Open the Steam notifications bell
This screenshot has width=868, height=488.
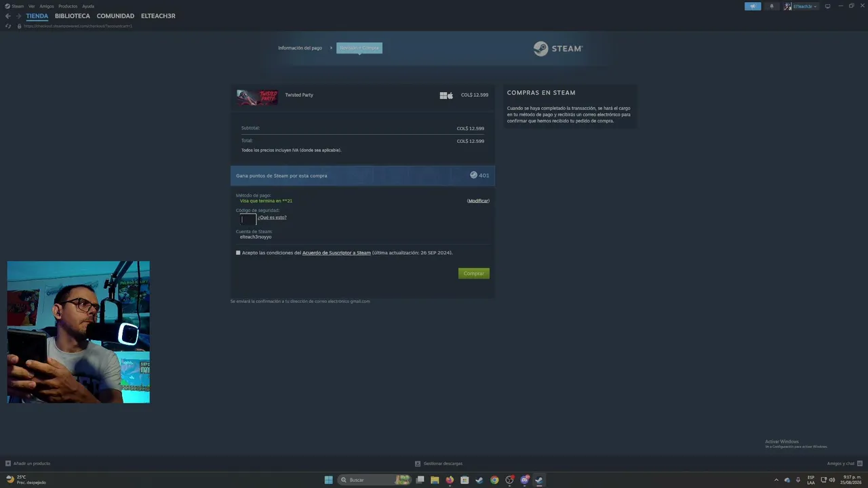(x=771, y=6)
